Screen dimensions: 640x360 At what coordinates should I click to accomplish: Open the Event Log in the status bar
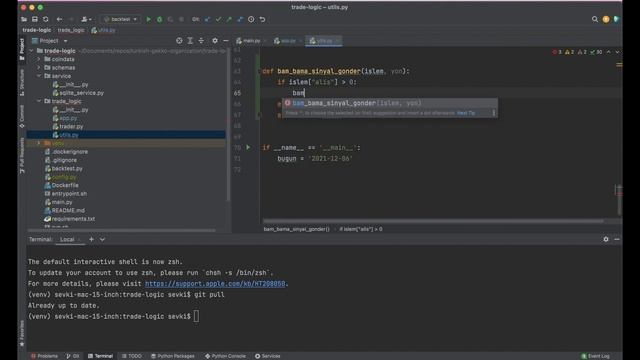pyautogui.click(x=595, y=356)
